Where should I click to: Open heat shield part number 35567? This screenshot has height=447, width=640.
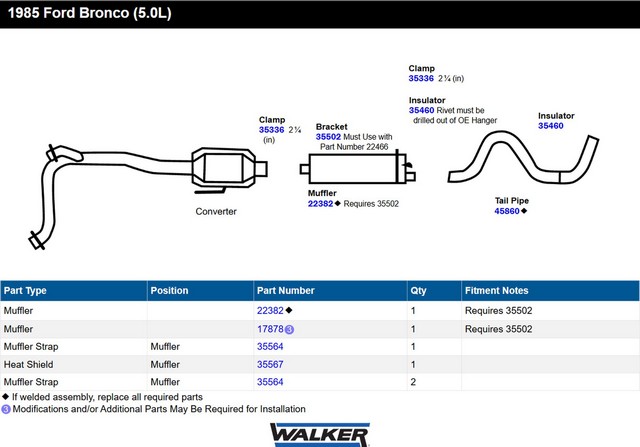pos(270,365)
